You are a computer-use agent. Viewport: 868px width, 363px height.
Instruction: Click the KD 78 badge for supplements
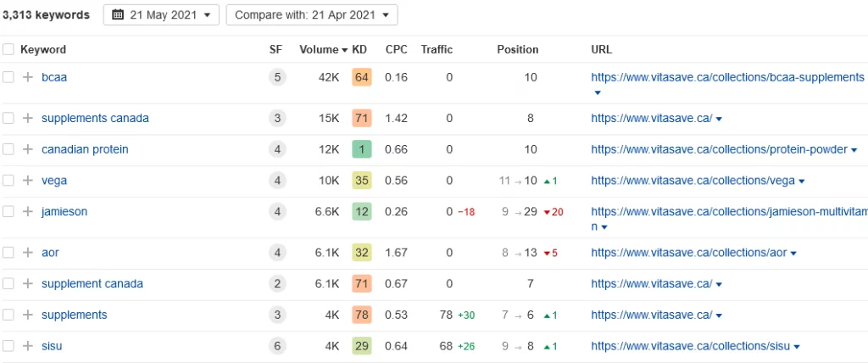(x=361, y=315)
